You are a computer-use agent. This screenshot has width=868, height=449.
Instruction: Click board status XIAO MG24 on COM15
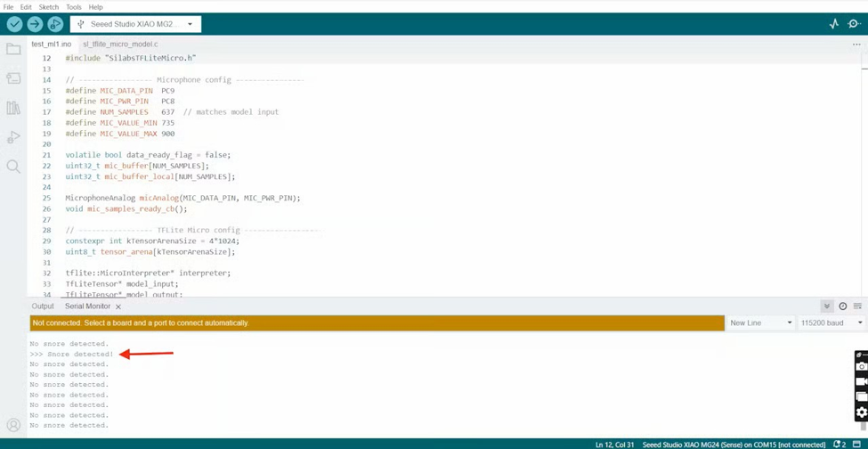[x=734, y=445]
